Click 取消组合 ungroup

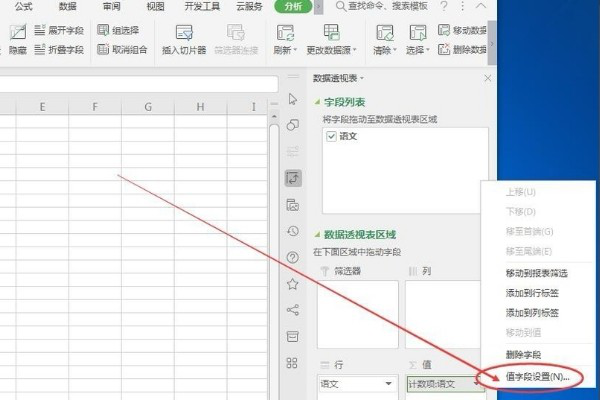tap(122, 49)
